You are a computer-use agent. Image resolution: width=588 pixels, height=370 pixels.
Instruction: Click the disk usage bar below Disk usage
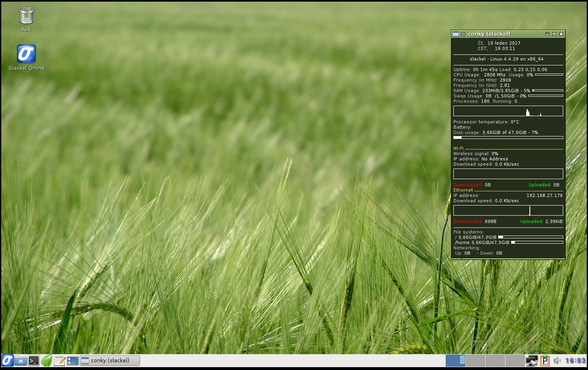[508, 138]
